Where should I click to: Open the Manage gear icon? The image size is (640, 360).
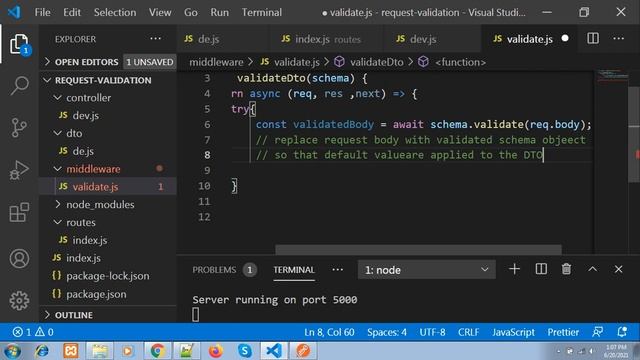(19, 301)
